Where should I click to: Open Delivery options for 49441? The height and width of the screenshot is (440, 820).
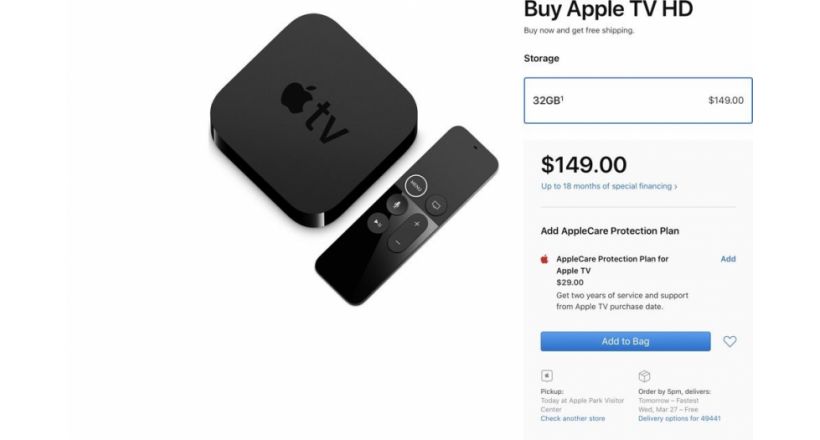[679, 419]
